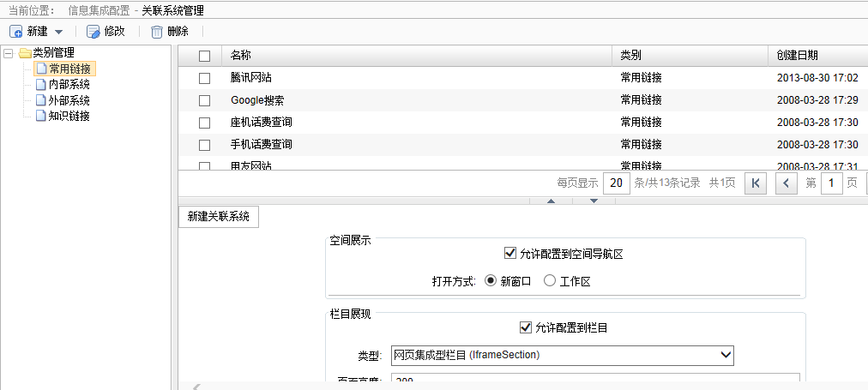Viewport: 868px width, 390px height.
Task: Select 内部系统 in the tree
Action: [x=69, y=85]
